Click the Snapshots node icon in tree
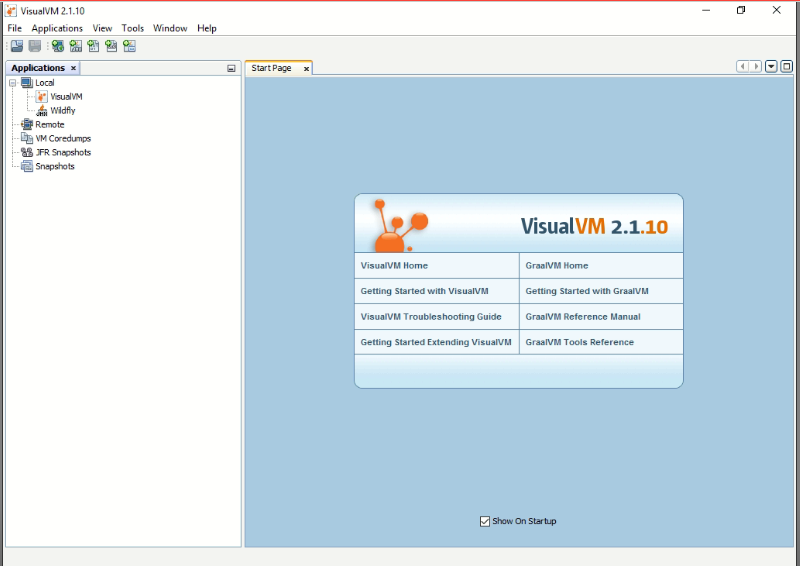The width and height of the screenshot is (800, 566). click(x=27, y=166)
